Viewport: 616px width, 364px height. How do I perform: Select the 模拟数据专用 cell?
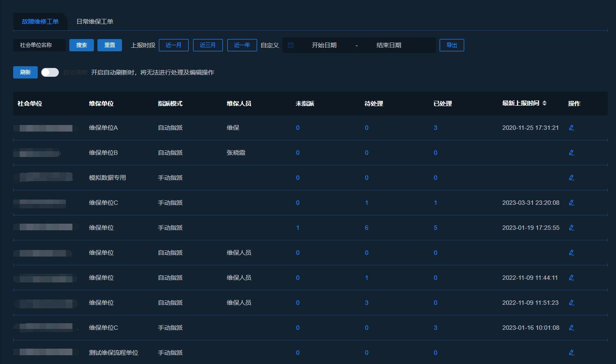tap(107, 178)
